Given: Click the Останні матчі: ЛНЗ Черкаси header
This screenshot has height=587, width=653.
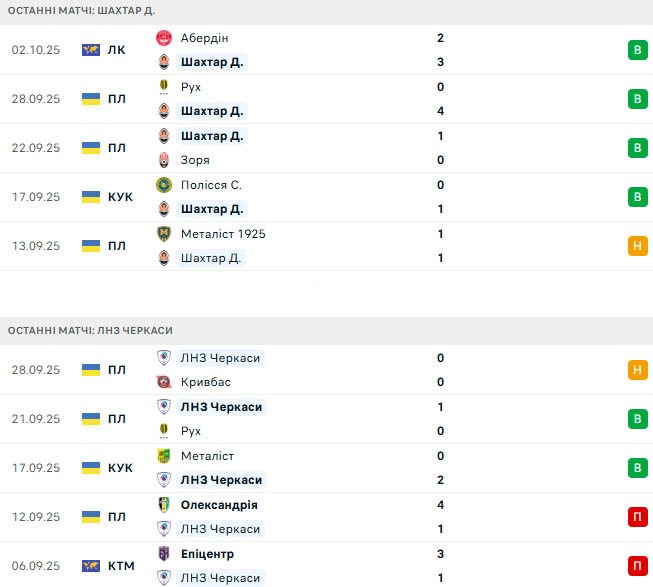Looking at the screenshot, I should point(90,330).
